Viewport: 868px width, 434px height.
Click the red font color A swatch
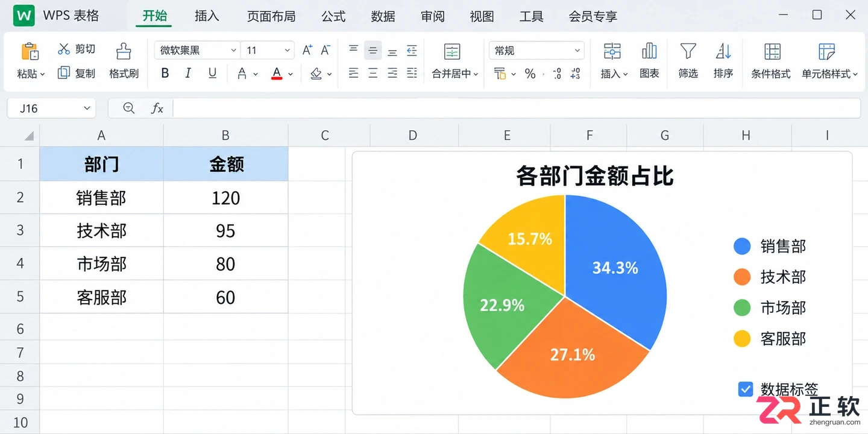coord(277,74)
